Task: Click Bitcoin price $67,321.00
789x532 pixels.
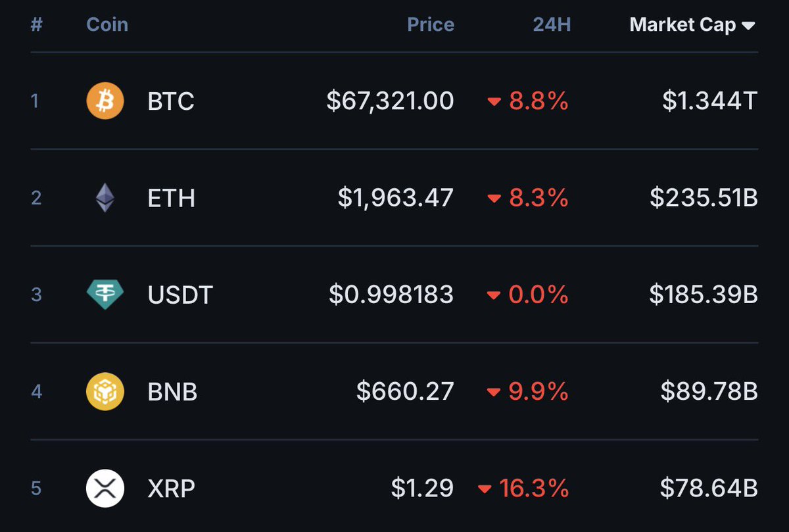Action: tap(390, 101)
